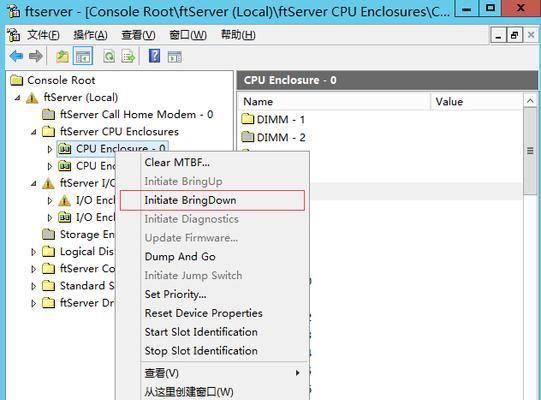Open the 文件(F) menu
541x400 pixels.
(43, 35)
